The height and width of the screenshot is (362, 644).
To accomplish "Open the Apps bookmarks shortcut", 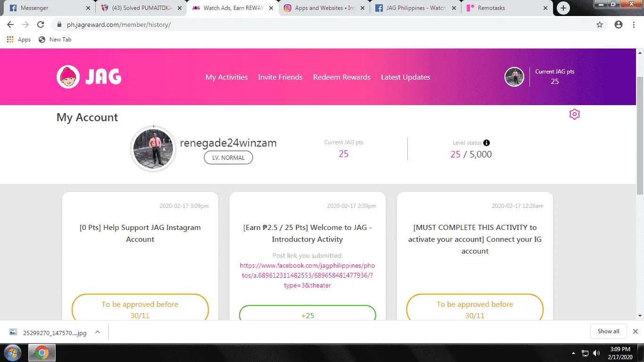I will [19, 40].
